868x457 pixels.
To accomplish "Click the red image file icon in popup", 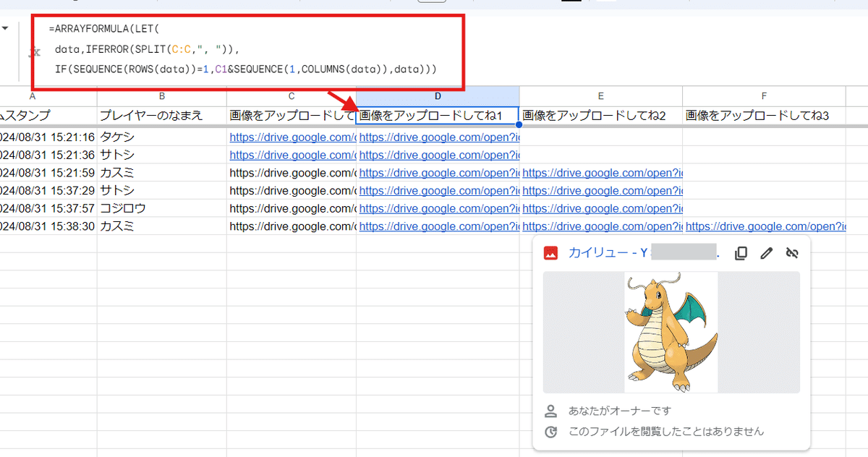I will [x=550, y=253].
